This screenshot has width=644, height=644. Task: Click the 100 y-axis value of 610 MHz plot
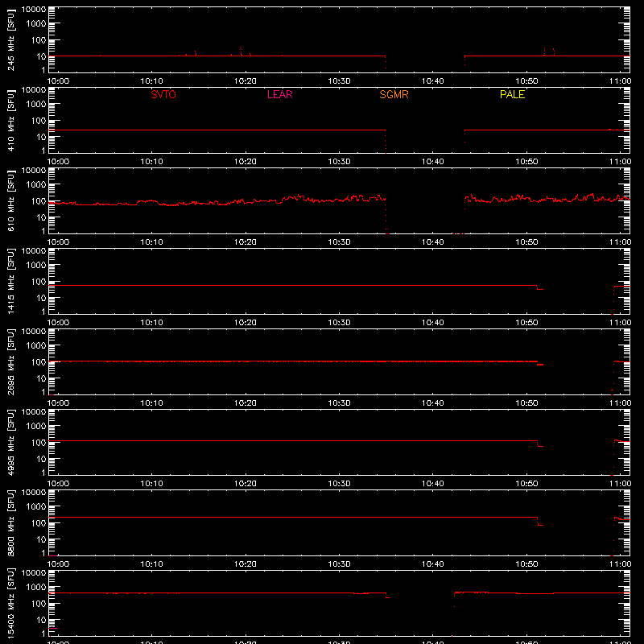[39, 201]
